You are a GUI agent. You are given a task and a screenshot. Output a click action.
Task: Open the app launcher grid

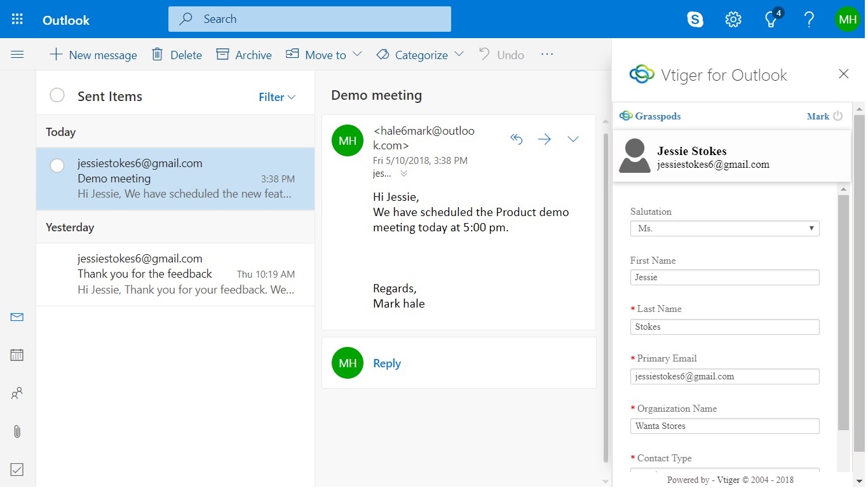pyautogui.click(x=17, y=20)
